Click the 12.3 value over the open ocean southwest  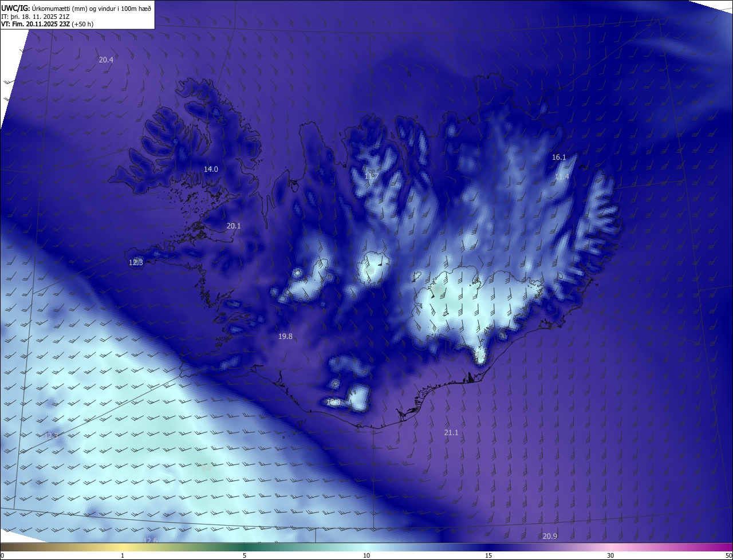coord(51,436)
